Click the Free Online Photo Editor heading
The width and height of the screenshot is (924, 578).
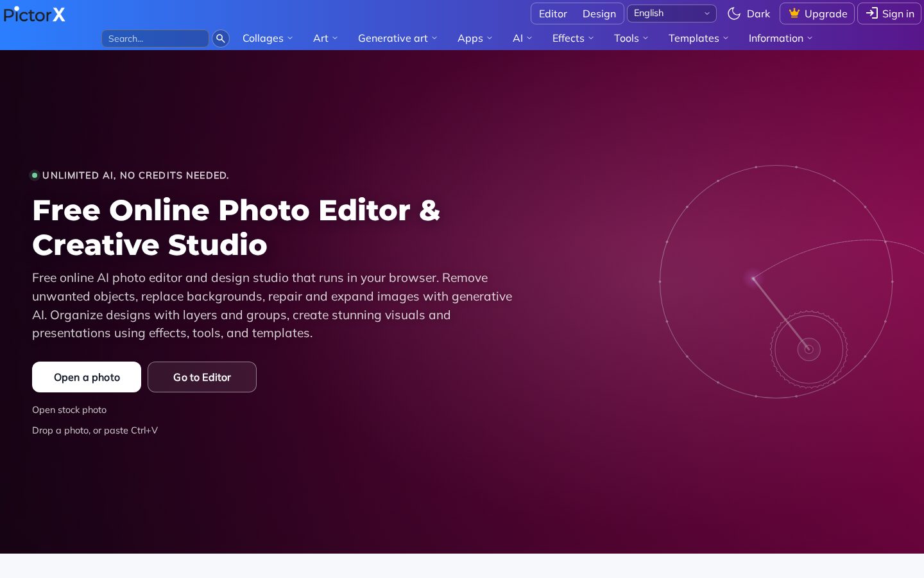(236, 227)
